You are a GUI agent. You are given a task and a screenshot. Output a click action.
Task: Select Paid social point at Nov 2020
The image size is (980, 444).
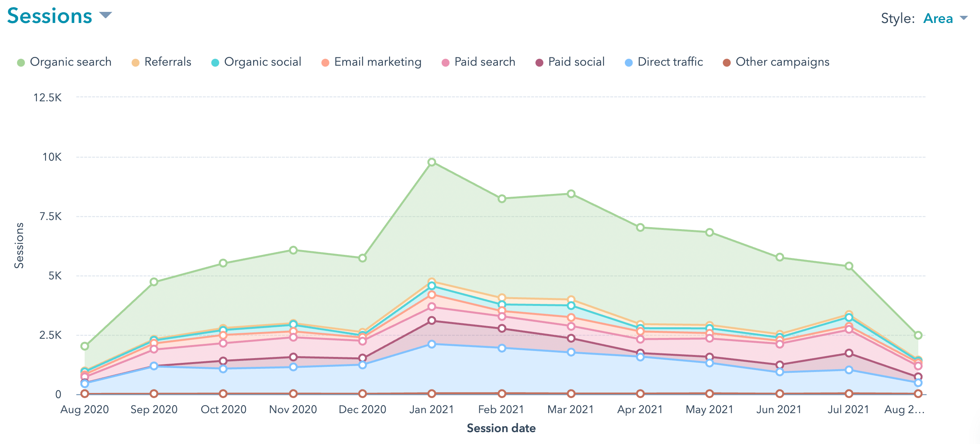pyautogui.click(x=293, y=357)
